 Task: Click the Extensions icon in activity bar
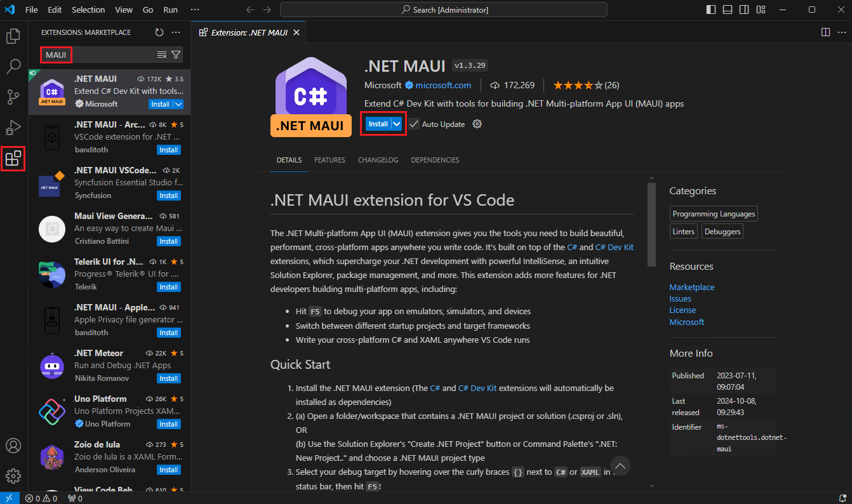tap(13, 159)
